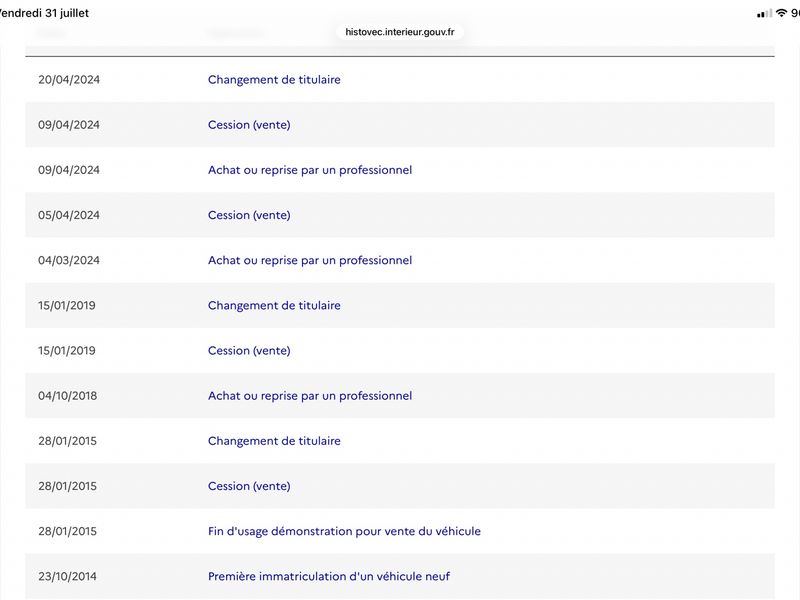Select Achat ou reprise par un professionnel 04/10/2018

point(310,396)
